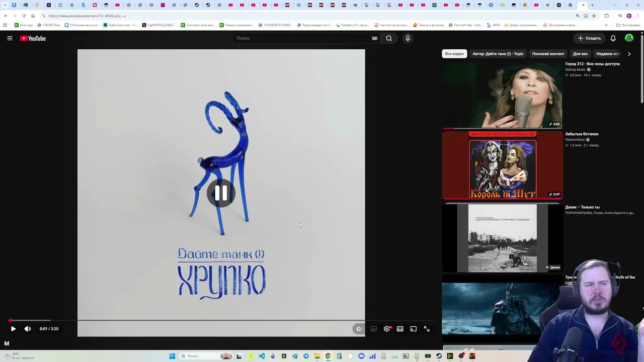Select the Для вас chip
Screen dimensions: 644x362
point(580,54)
